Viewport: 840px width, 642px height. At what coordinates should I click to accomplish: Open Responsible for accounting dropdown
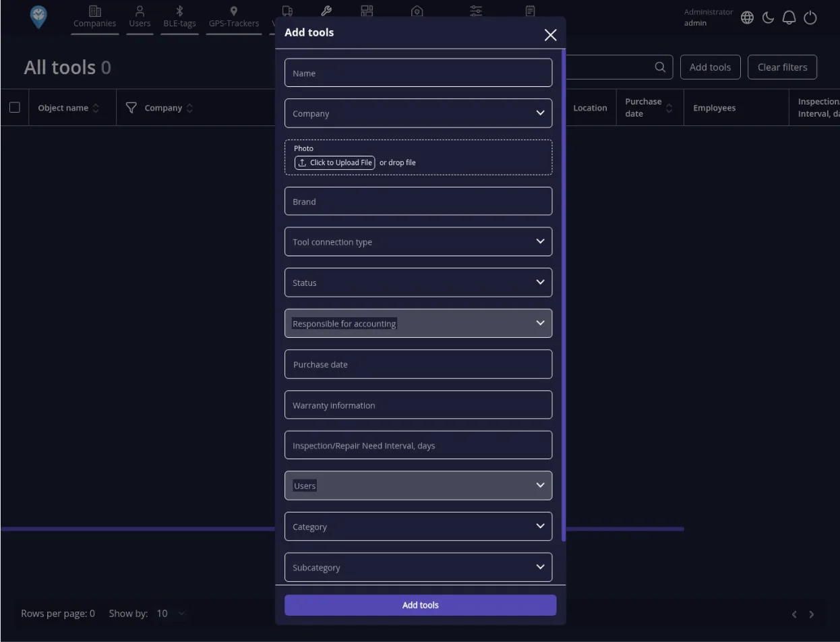point(418,323)
